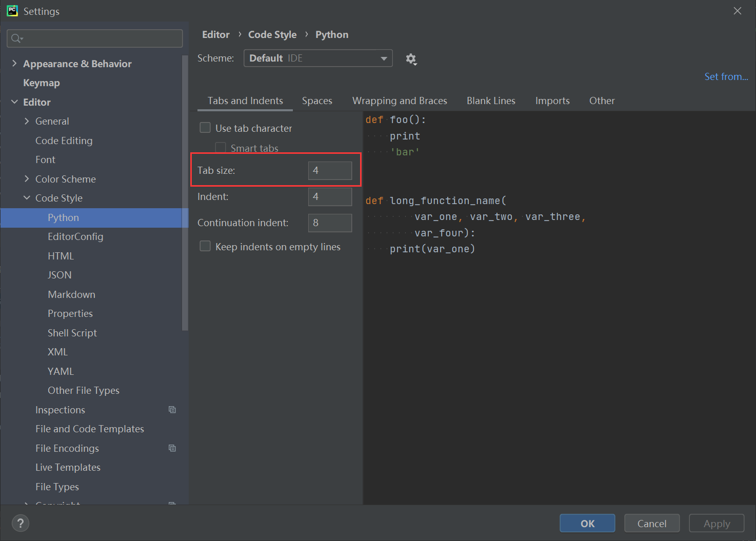Open the Blank Lines tab
The height and width of the screenshot is (541, 756).
click(x=491, y=101)
